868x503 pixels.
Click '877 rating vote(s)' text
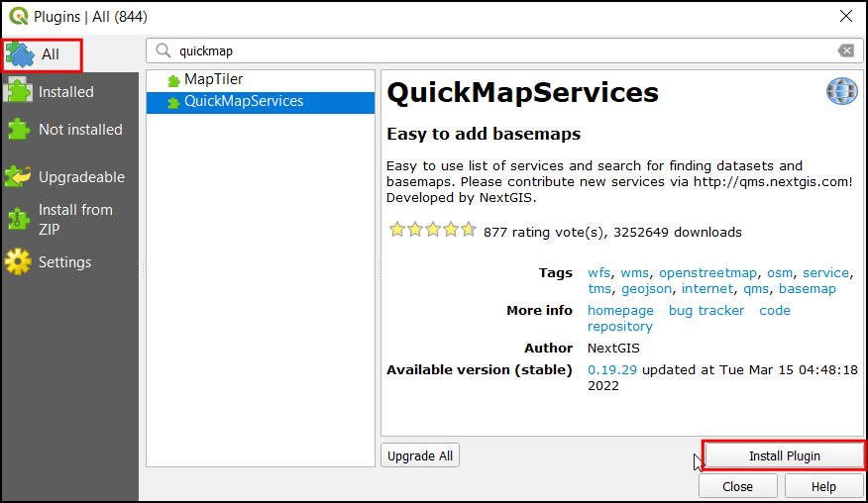(x=545, y=233)
